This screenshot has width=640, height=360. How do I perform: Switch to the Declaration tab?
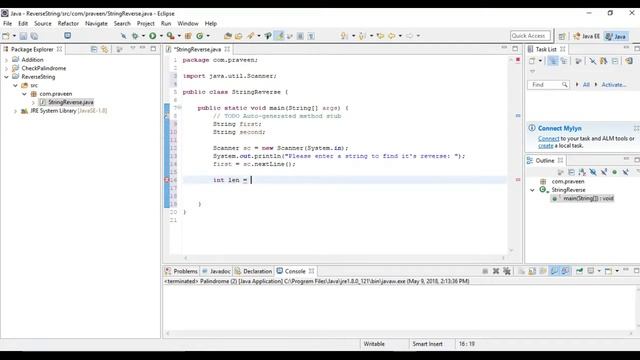coord(253,271)
